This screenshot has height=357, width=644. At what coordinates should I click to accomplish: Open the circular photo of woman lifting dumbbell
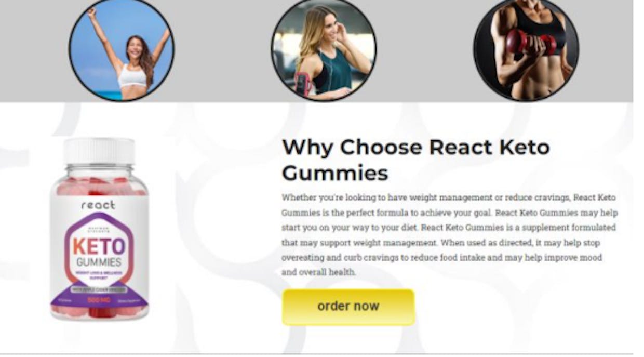[526, 50]
